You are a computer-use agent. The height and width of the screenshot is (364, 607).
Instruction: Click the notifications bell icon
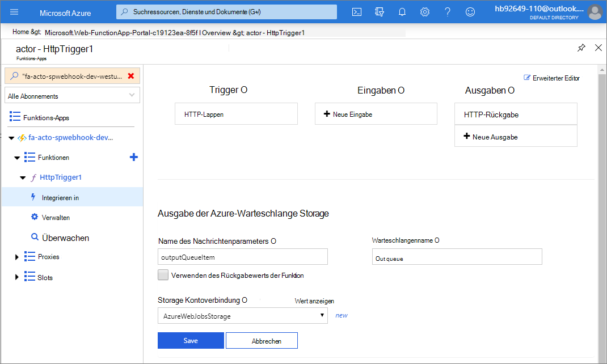pyautogui.click(x=402, y=11)
